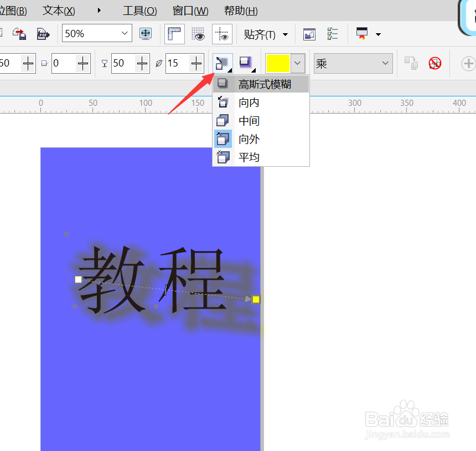Screen dimensions: 476x451
Task: Click the shadow offset field showing 0
Action: (x=64, y=63)
